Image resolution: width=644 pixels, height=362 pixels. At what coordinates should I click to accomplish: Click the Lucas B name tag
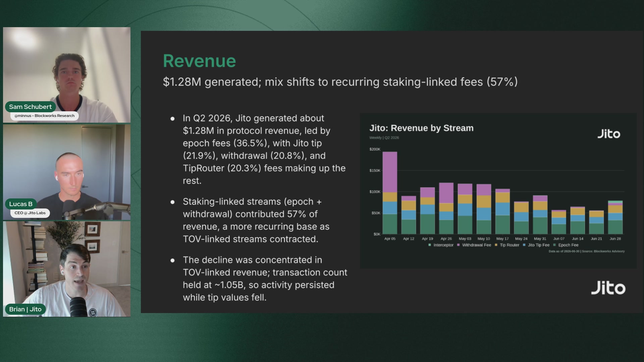pos(21,204)
